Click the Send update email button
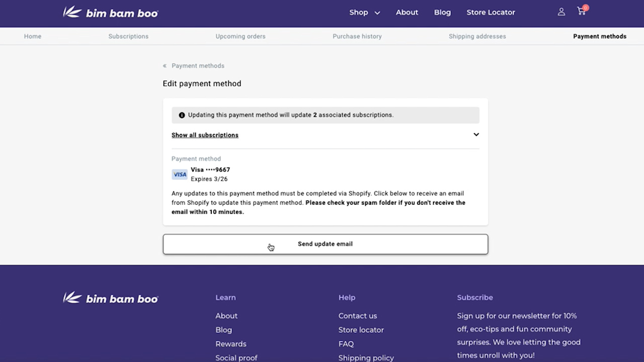The height and width of the screenshot is (362, 644). 326,244
